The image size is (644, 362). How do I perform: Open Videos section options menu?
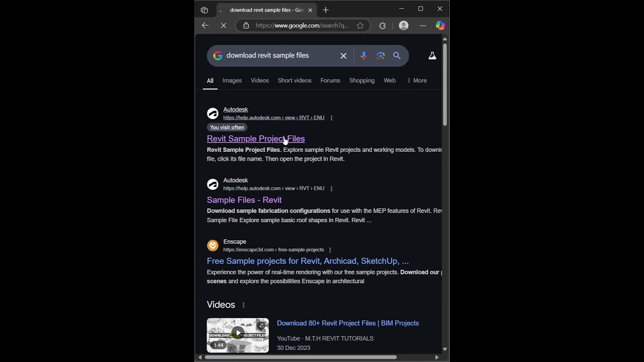point(244,305)
